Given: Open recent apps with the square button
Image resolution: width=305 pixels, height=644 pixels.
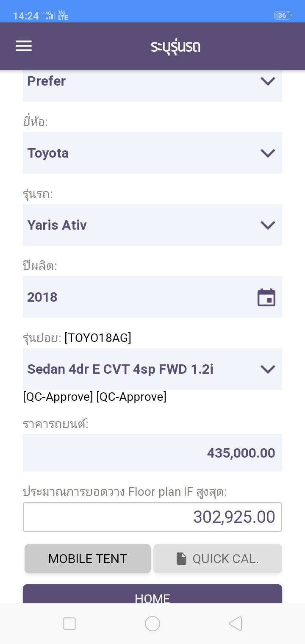Looking at the screenshot, I should point(69,624).
